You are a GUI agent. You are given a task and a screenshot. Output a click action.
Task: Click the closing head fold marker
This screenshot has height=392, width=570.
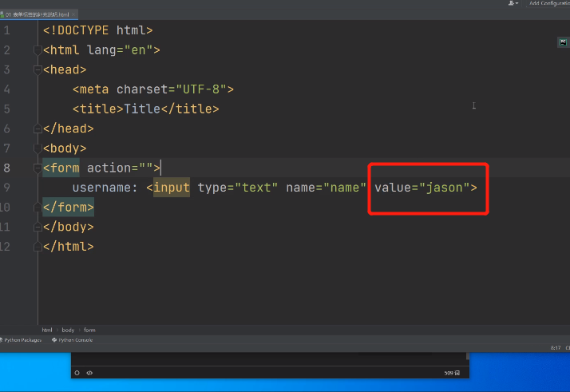click(38, 129)
